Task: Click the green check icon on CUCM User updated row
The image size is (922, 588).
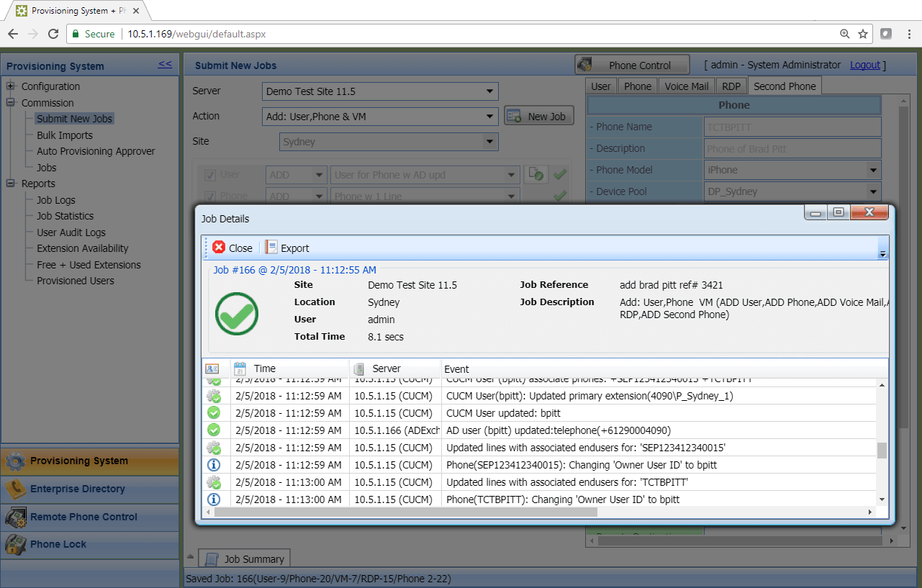Action: 214,412
